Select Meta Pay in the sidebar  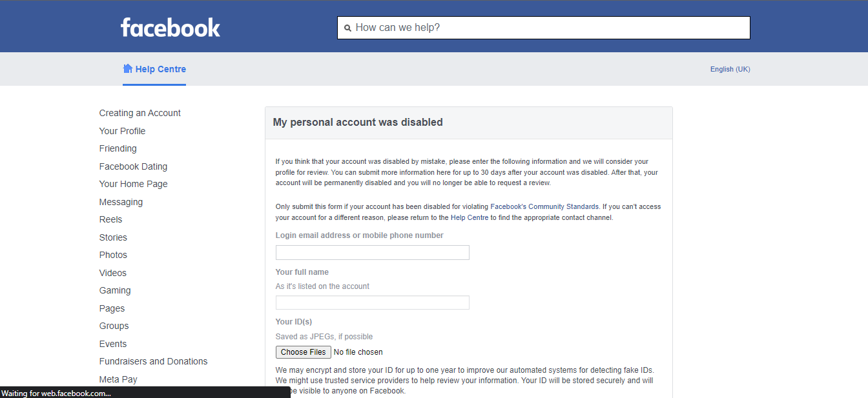point(118,379)
